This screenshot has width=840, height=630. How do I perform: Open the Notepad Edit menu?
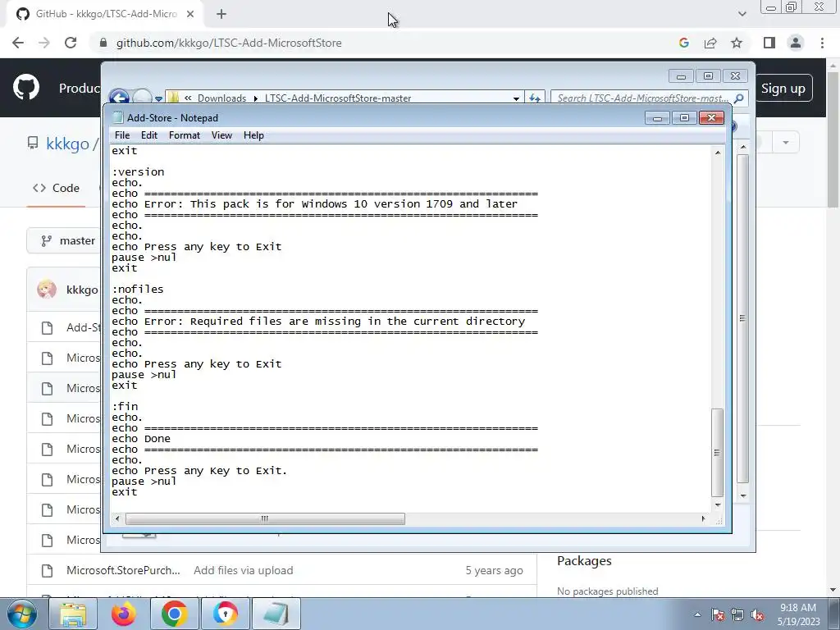point(149,135)
